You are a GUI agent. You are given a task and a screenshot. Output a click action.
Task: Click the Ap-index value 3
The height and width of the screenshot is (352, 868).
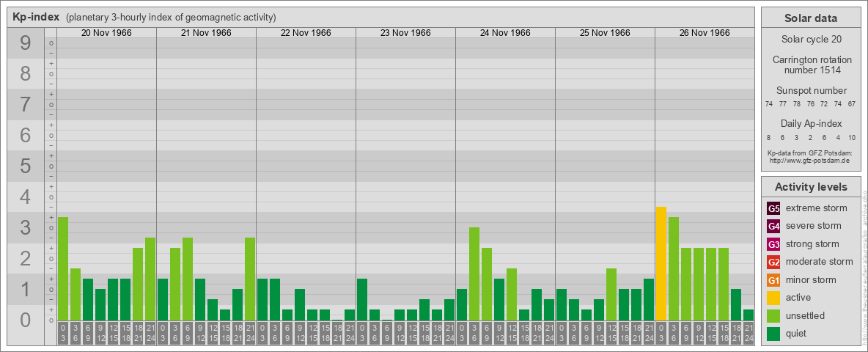[x=797, y=138]
